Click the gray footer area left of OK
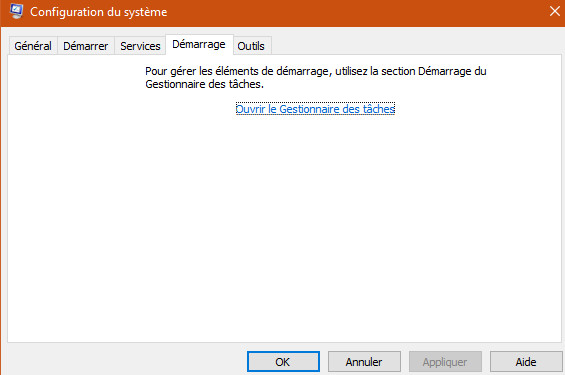The width and height of the screenshot is (565, 375). click(126, 360)
